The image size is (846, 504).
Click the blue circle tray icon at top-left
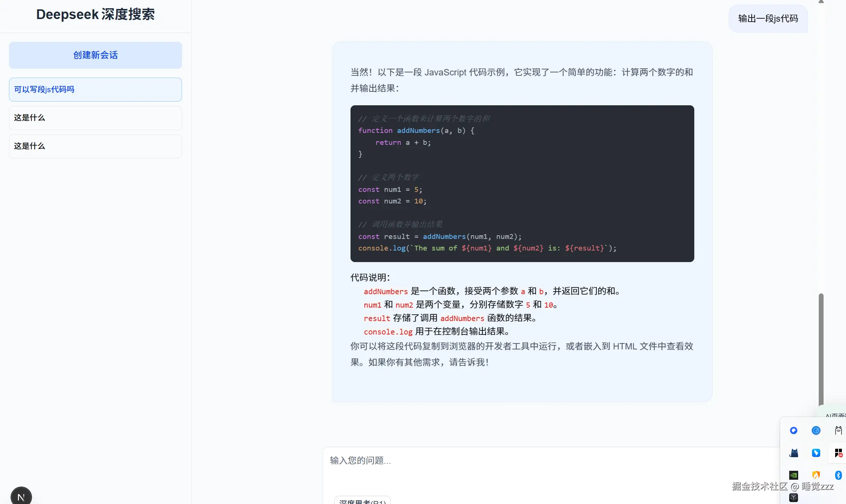[x=794, y=430]
